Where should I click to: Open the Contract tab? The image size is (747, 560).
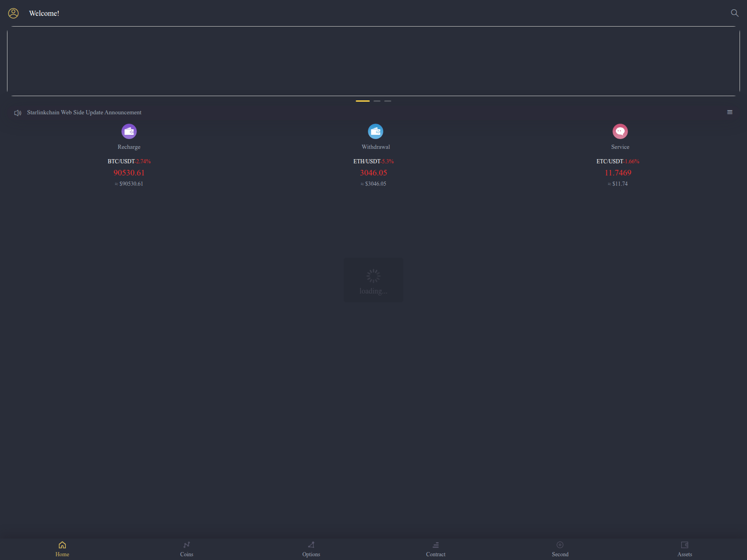436,549
